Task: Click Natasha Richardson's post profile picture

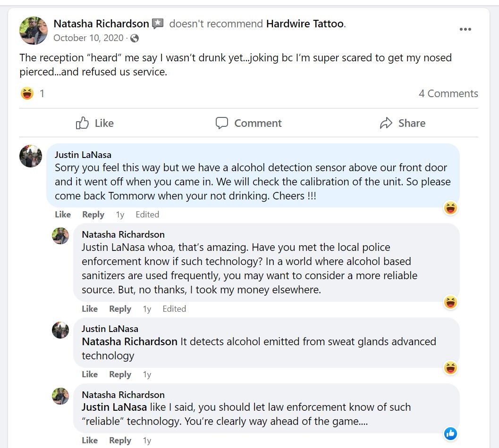Action: tap(34, 31)
